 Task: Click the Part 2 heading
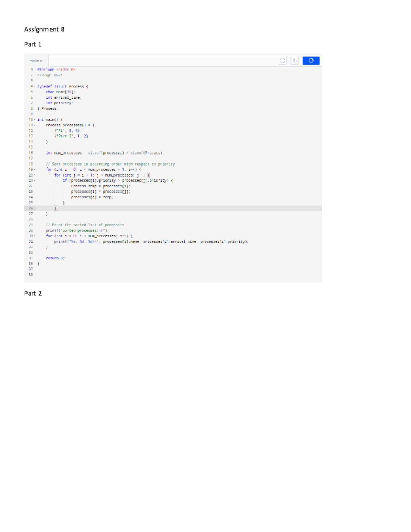tap(33, 293)
